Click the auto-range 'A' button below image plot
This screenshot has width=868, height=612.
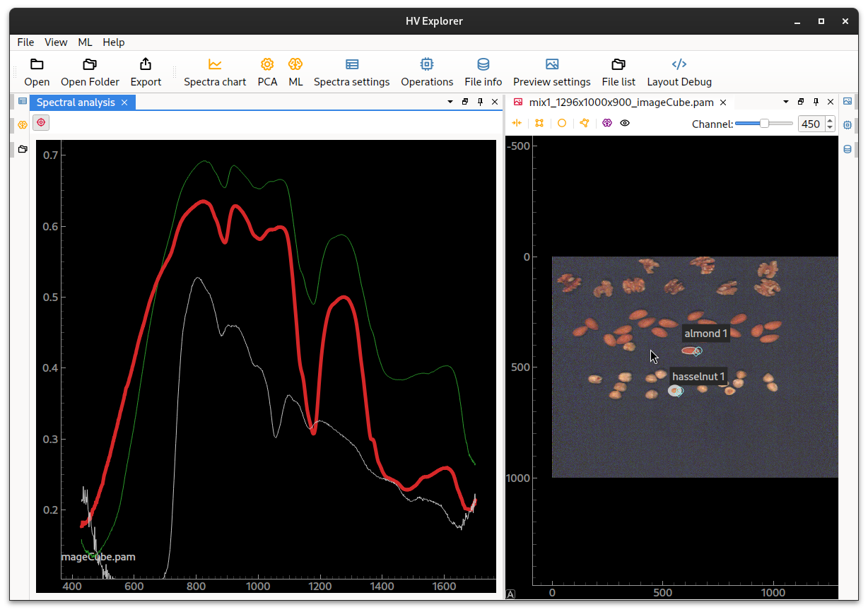(x=510, y=594)
